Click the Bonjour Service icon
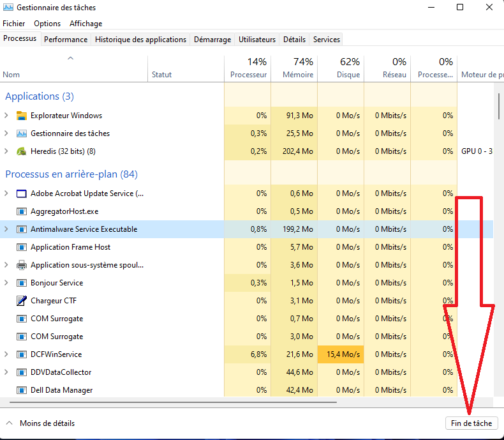504x440 pixels. [22, 283]
